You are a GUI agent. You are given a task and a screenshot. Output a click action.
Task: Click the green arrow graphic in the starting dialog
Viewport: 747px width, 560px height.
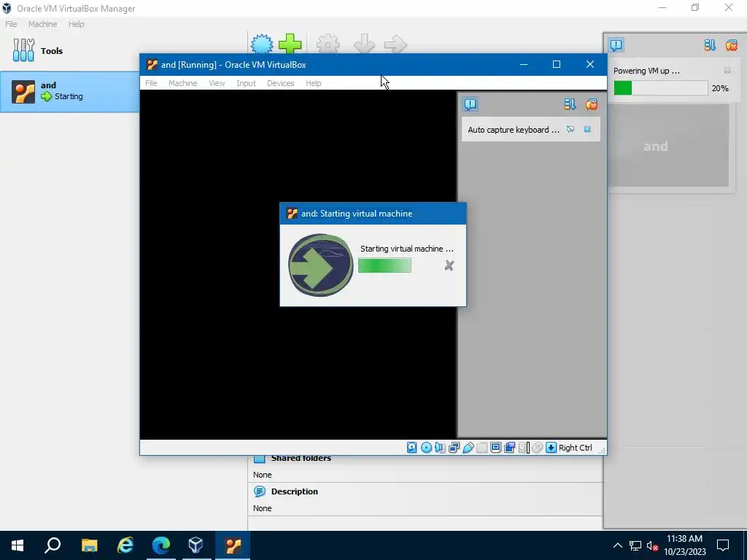[321, 265]
